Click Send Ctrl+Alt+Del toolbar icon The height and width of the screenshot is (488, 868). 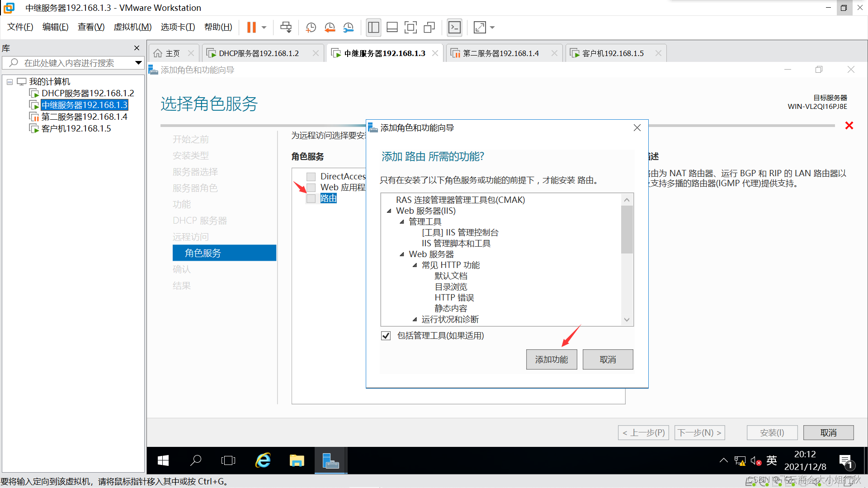[x=286, y=28]
